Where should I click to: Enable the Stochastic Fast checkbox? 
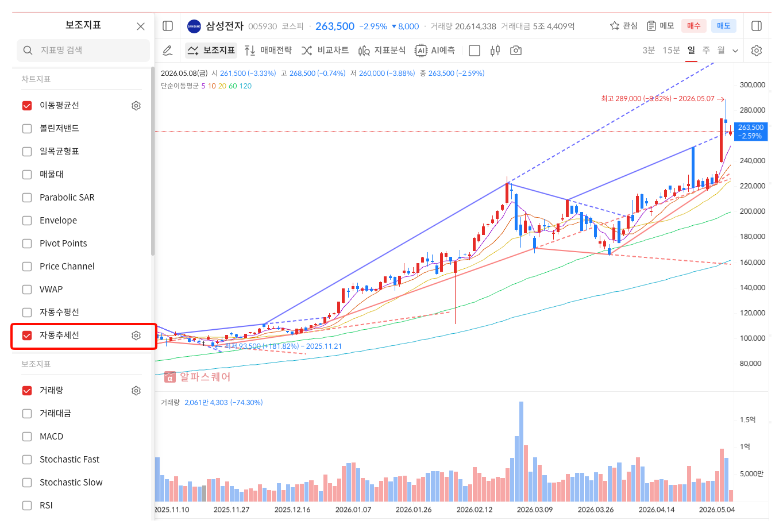[x=27, y=460]
